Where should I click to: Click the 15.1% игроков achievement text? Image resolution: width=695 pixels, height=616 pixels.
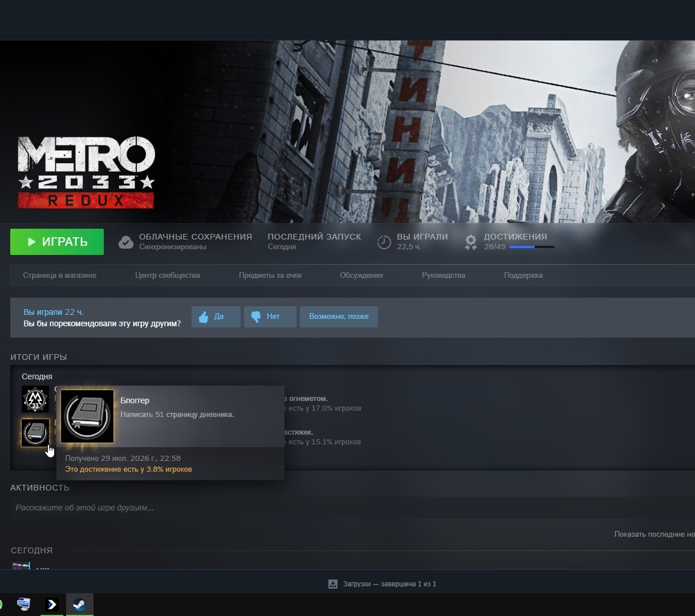click(323, 442)
